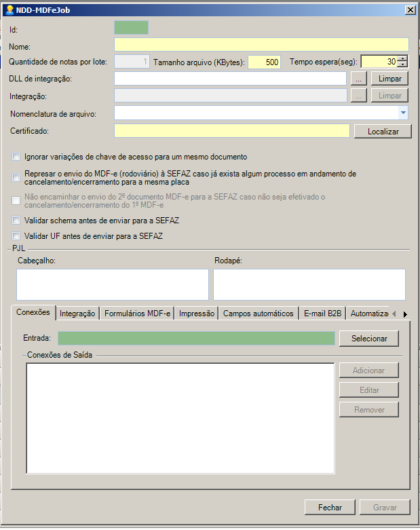Click the Adicionar output connection button

(369, 370)
